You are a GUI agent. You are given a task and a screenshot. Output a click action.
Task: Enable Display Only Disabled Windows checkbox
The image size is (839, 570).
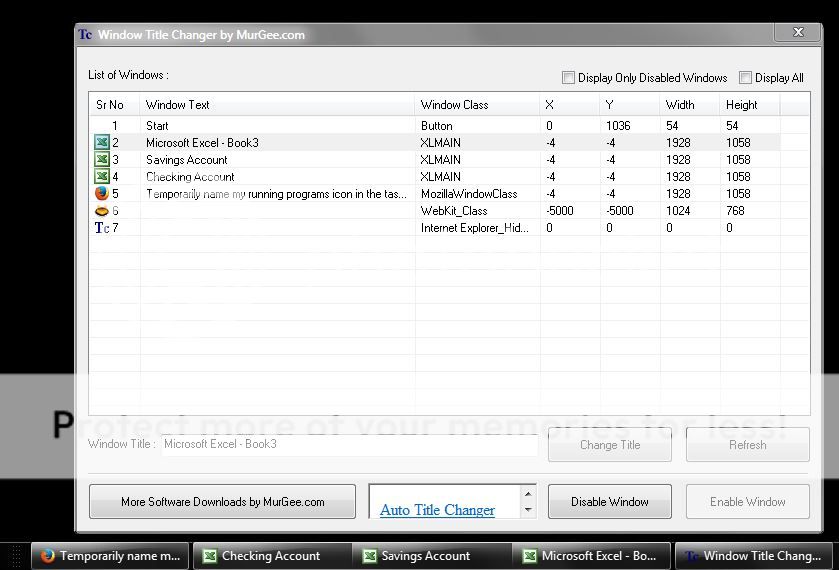tap(568, 78)
